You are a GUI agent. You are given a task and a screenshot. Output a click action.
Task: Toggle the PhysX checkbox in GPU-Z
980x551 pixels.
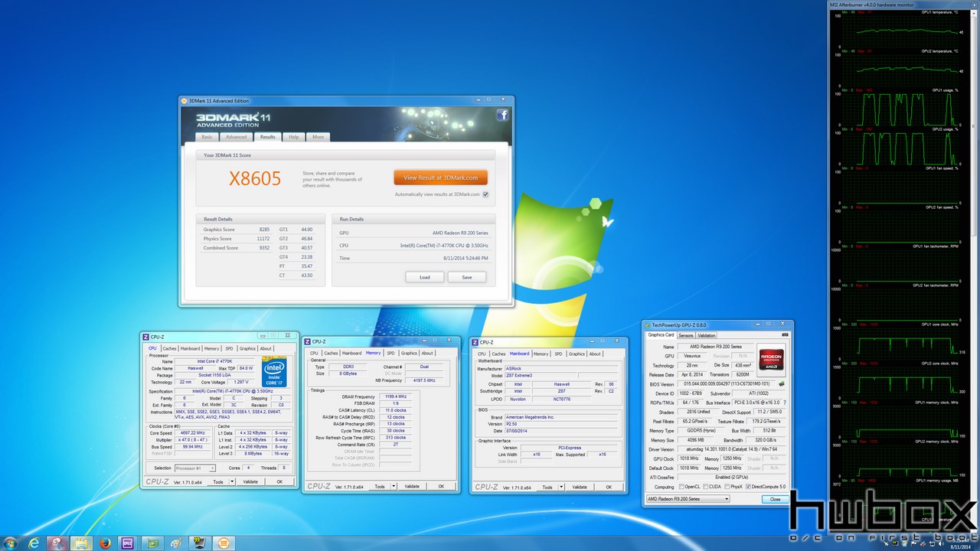click(x=727, y=487)
